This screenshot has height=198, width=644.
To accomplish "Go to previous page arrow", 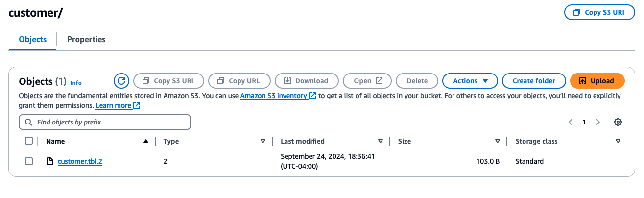I will coord(571,122).
